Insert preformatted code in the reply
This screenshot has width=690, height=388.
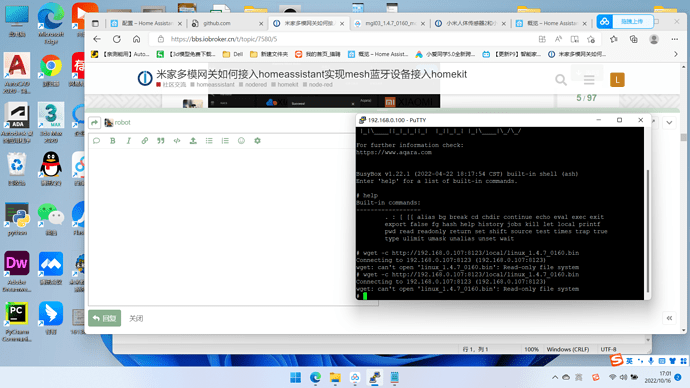177,141
